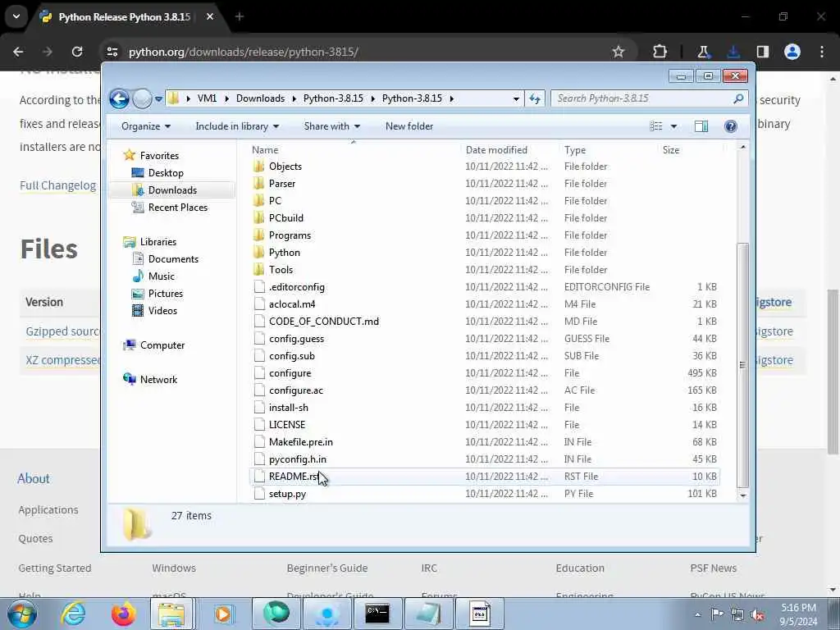The width and height of the screenshot is (840, 630).
Task: Expand arrow after VM1 breadcrumb
Action: tap(226, 98)
